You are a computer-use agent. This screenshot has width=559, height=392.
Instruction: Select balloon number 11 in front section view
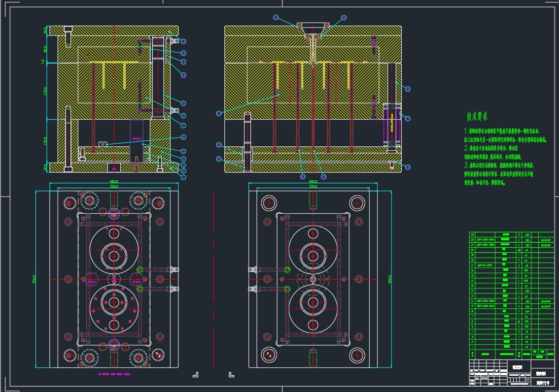(183, 62)
